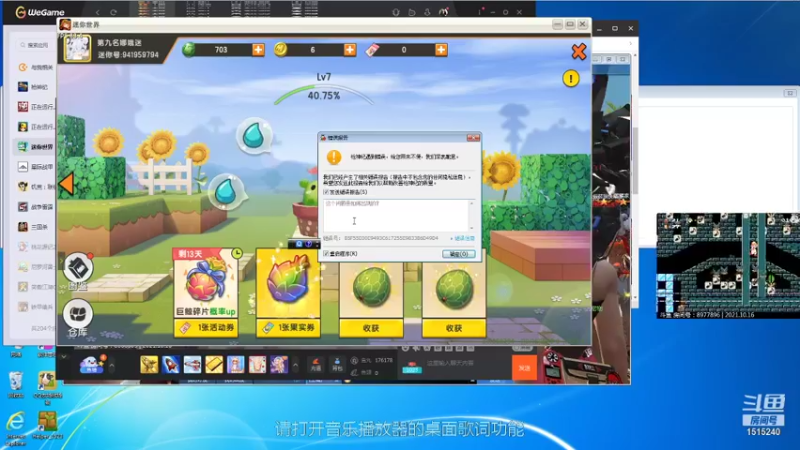The width and height of the screenshot is (800, 450).
Task: Select the rainbow fruit card image
Action: pyautogui.click(x=288, y=282)
